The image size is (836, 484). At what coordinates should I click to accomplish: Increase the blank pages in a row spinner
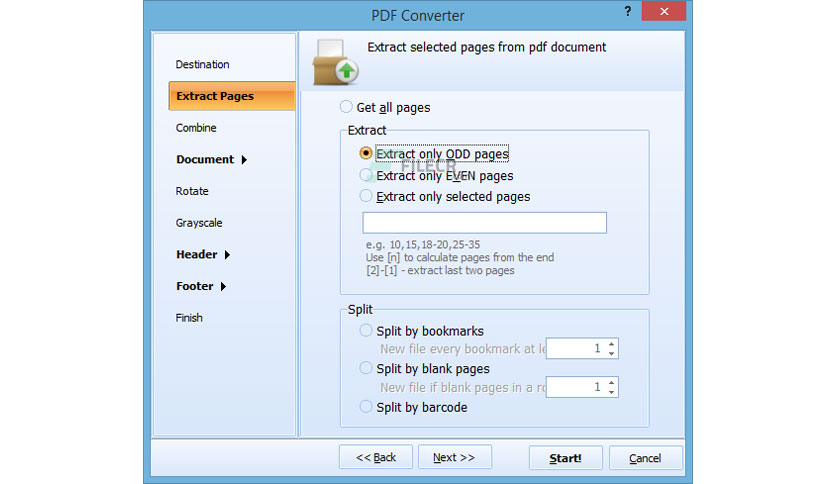(x=612, y=383)
